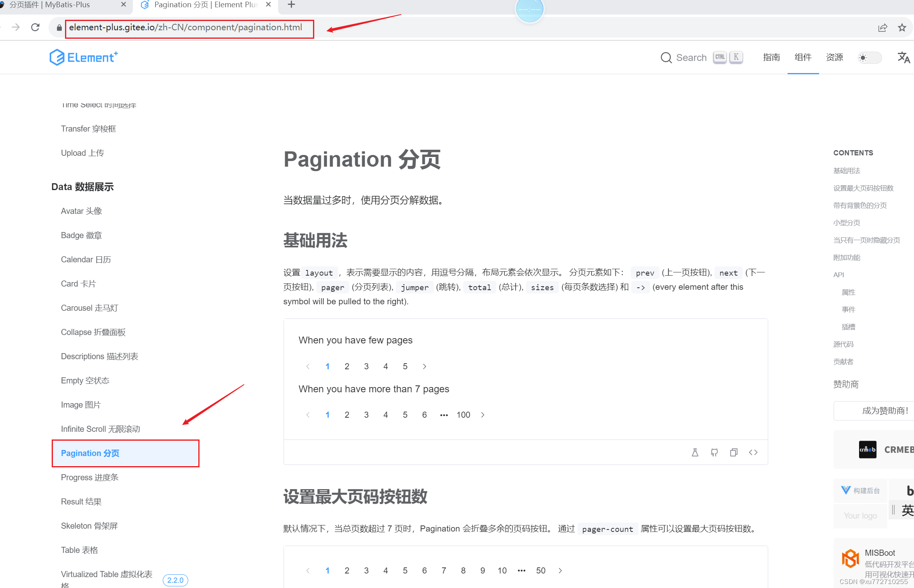Select page 2 in the basic pagination demo
The height and width of the screenshot is (588, 914).
[347, 366]
